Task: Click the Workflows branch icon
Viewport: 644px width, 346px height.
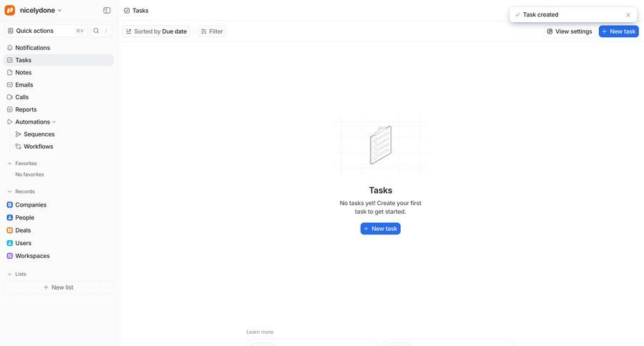Action: coord(18,146)
